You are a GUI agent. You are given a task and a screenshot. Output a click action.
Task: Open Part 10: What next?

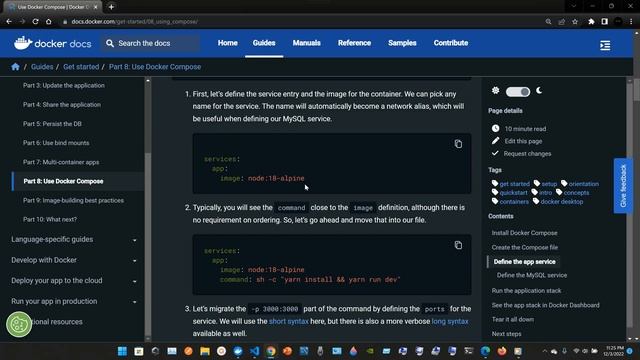50,220
